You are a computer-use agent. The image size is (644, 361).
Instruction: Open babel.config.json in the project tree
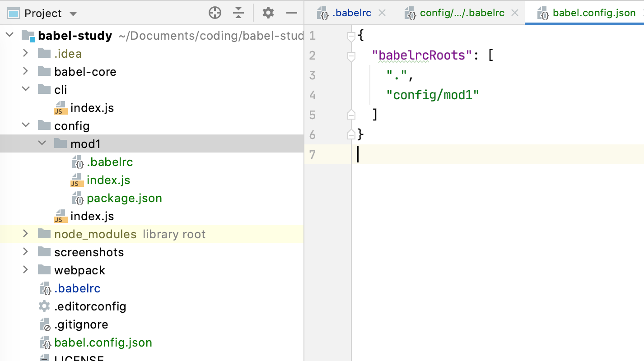103,342
